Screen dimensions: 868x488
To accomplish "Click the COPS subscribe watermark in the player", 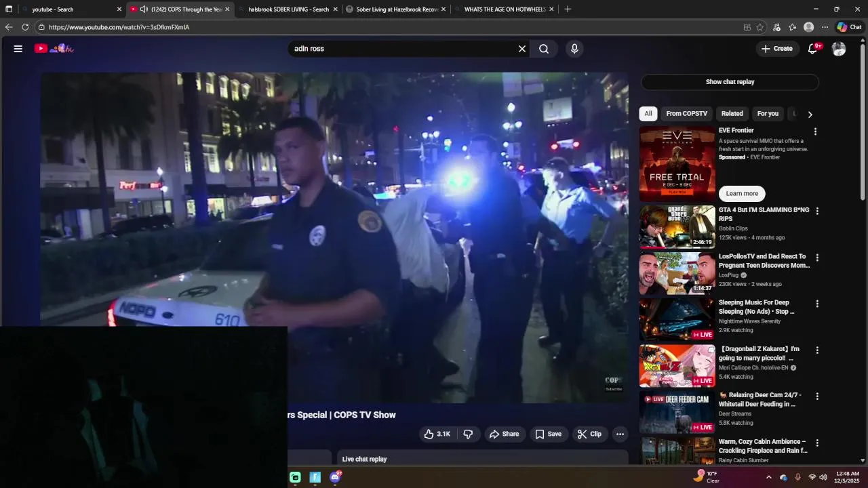I will pos(613,384).
